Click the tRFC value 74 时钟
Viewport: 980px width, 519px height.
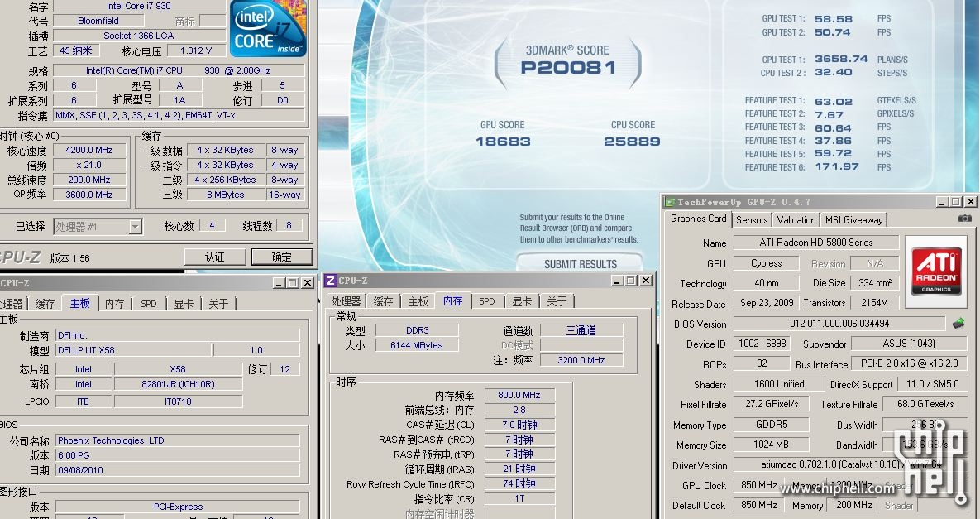tap(519, 483)
